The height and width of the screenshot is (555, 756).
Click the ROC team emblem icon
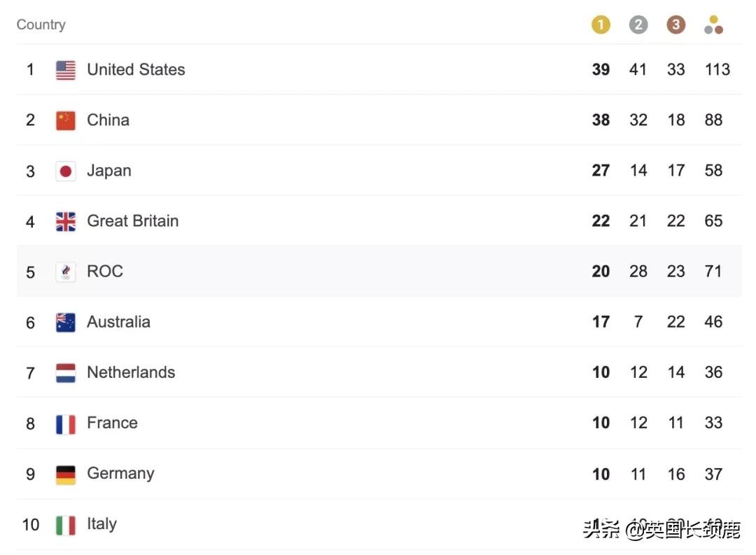66,272
